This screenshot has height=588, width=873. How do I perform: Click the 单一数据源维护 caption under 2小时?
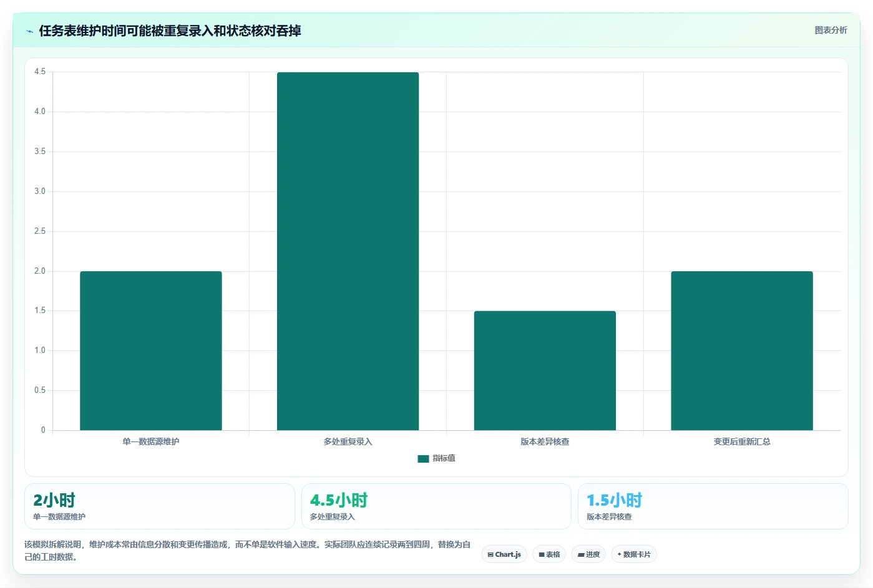coord(59,517)
